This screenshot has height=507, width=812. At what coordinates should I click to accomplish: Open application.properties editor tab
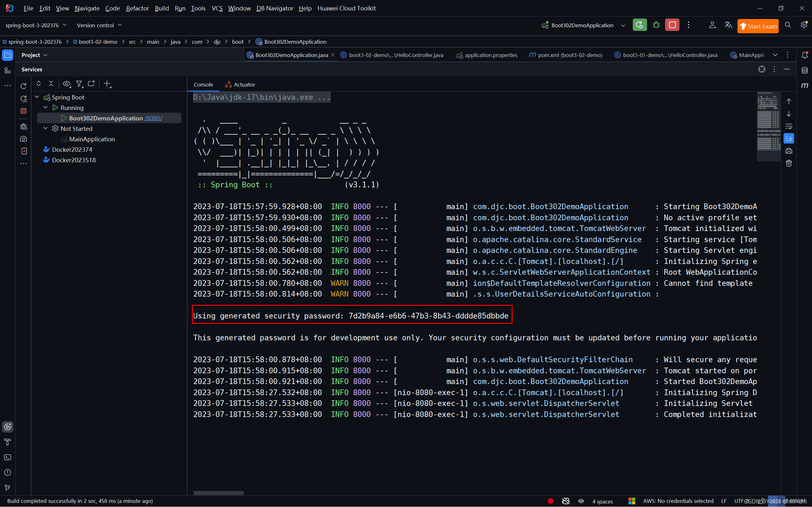pyautogui.click(x=490, y=54)
